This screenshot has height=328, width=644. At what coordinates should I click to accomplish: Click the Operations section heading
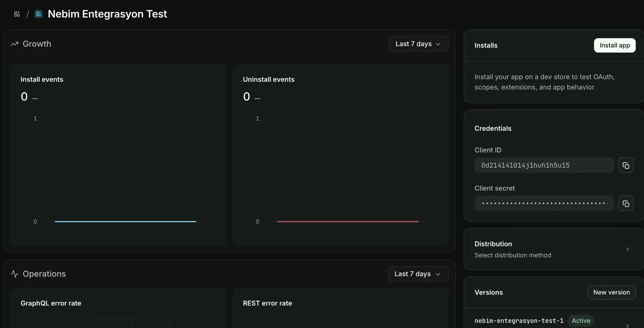pyautogui.click(x=44, y=274)
